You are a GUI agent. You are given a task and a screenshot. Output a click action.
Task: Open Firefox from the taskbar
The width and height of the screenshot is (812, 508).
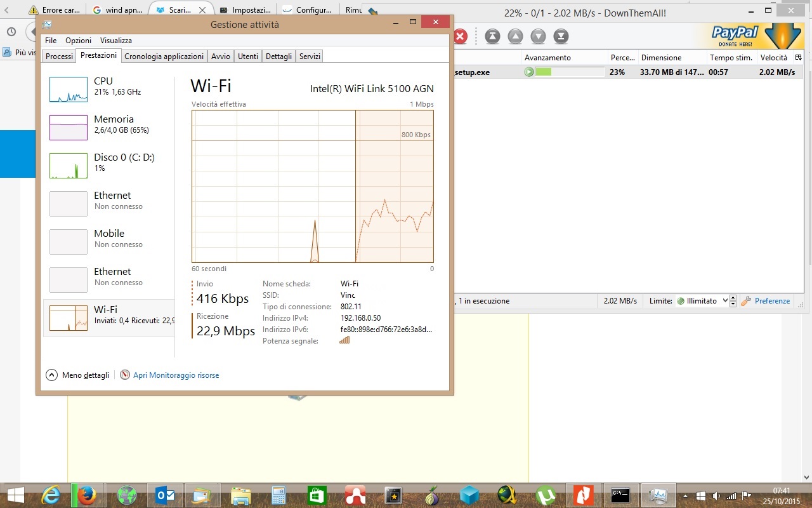click(88, 495)
